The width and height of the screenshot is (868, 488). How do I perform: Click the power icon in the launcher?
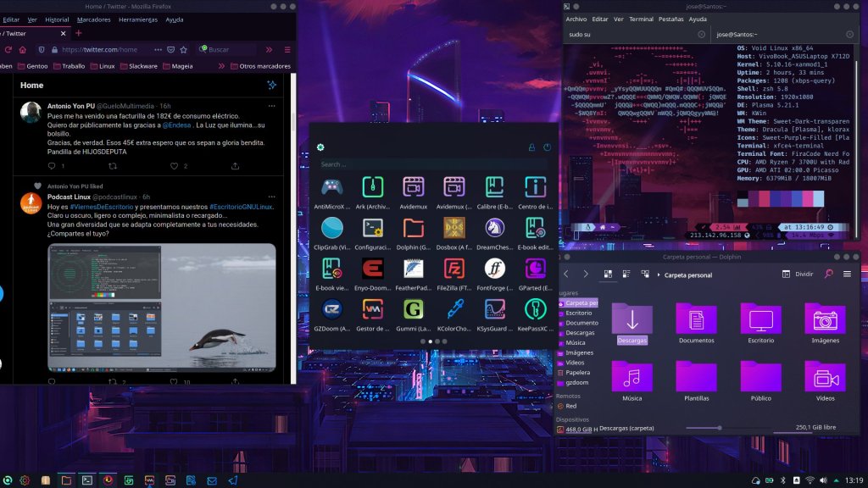[x=547, y=147]
